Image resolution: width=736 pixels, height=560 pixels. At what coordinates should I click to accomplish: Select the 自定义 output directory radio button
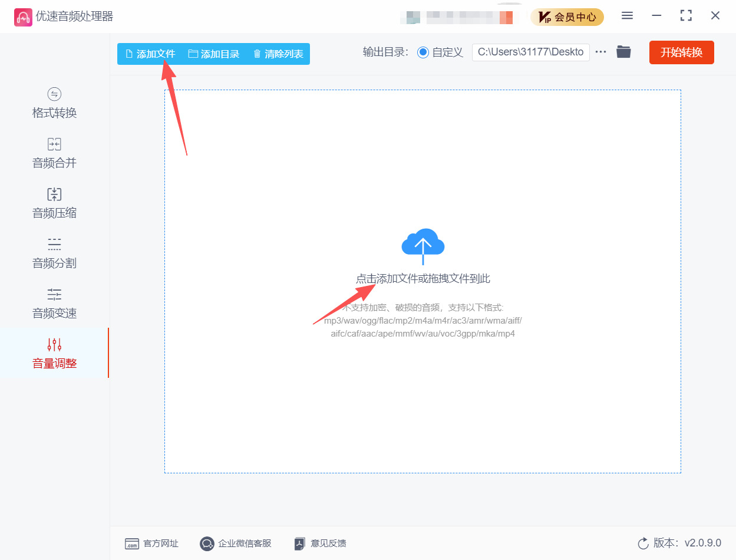pos(423,52)
